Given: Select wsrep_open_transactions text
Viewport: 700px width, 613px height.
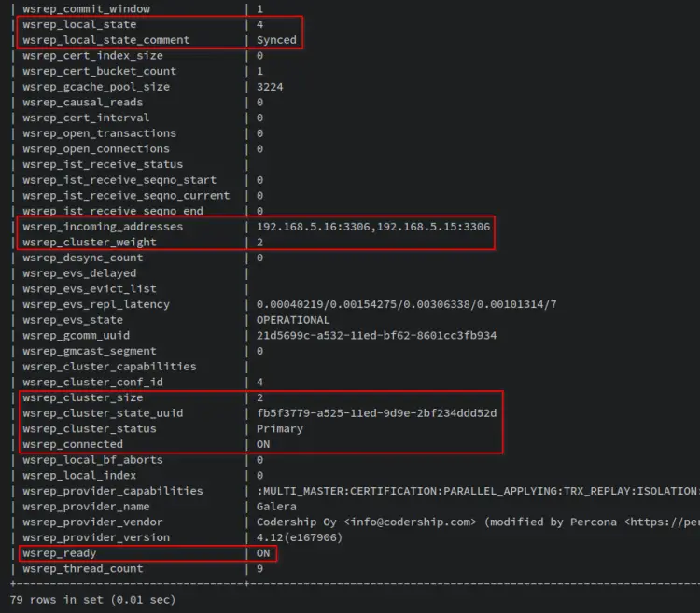Looking at the screenshot, I should [x=100, y=133].
